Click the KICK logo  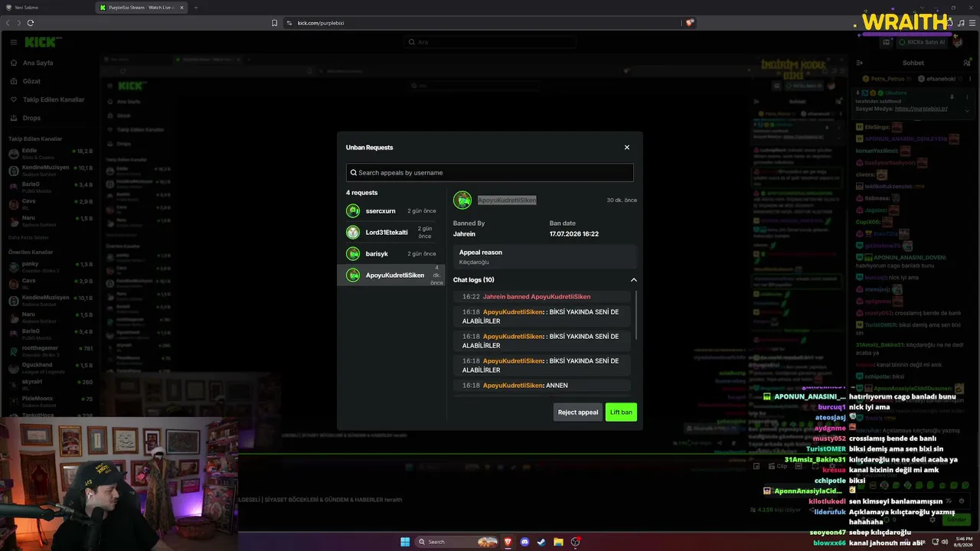(41, 42)
